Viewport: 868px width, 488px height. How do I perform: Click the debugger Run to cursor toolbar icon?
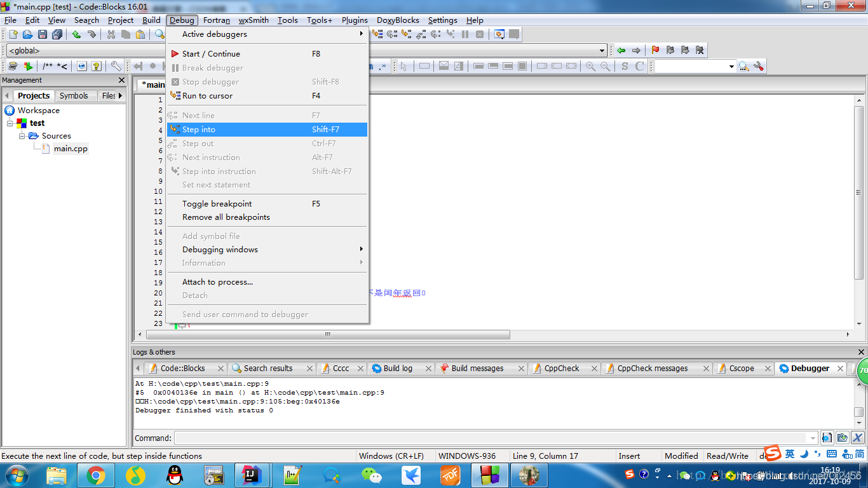point(377,34)
